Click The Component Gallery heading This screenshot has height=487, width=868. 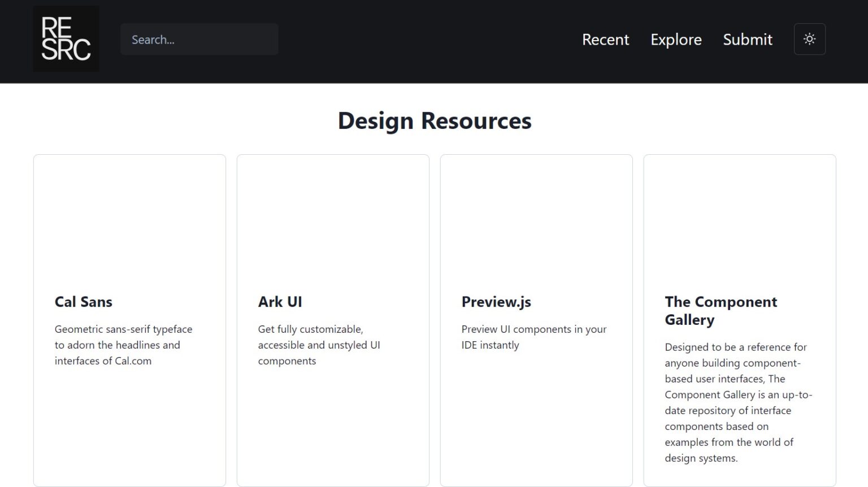[721, 311]
